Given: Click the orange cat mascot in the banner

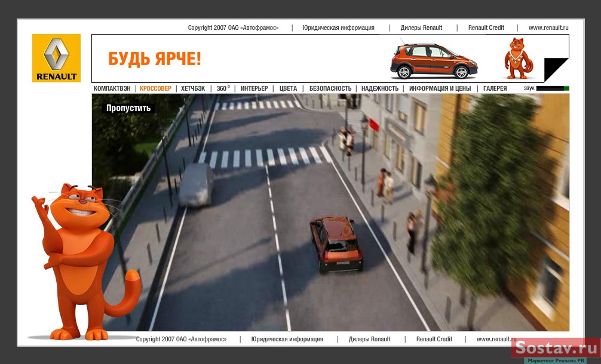Looking at the screenshot, I should click(x=518, y=58).
